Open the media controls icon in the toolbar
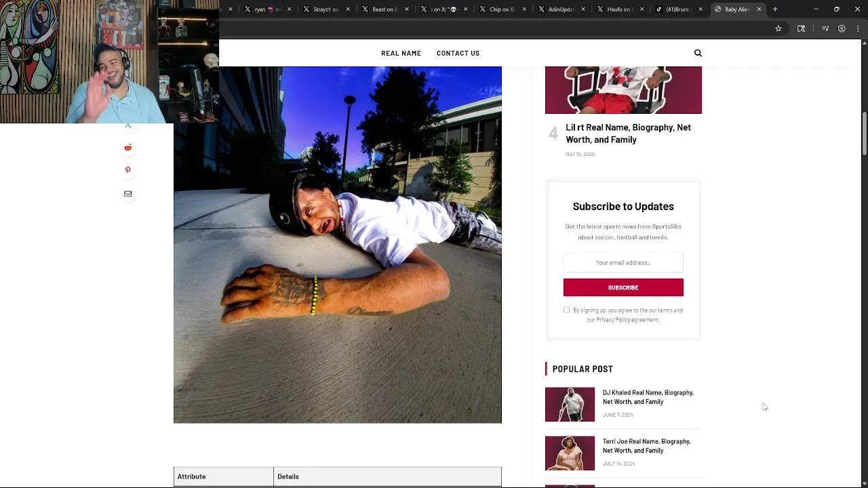Screen dimensions: 868x488 point(825,28)
